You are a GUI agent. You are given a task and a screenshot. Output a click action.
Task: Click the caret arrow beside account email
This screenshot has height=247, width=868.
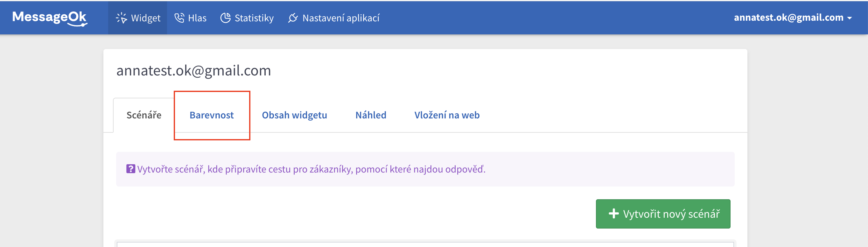850,18
